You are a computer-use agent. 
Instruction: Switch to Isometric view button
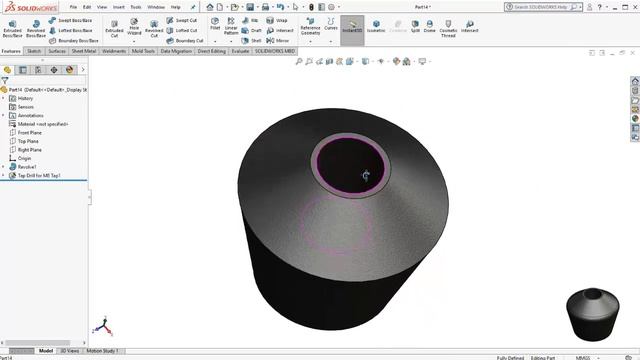point(376,26)
